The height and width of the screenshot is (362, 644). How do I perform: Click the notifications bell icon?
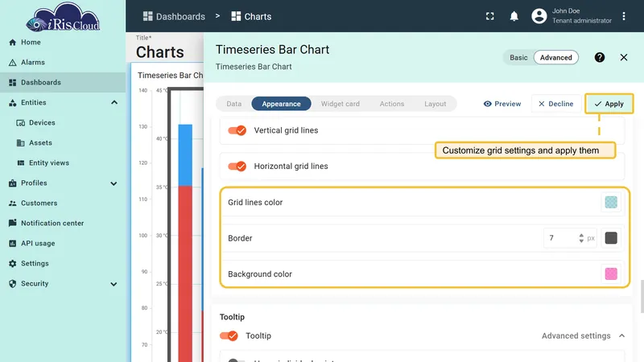coord(514,16)
